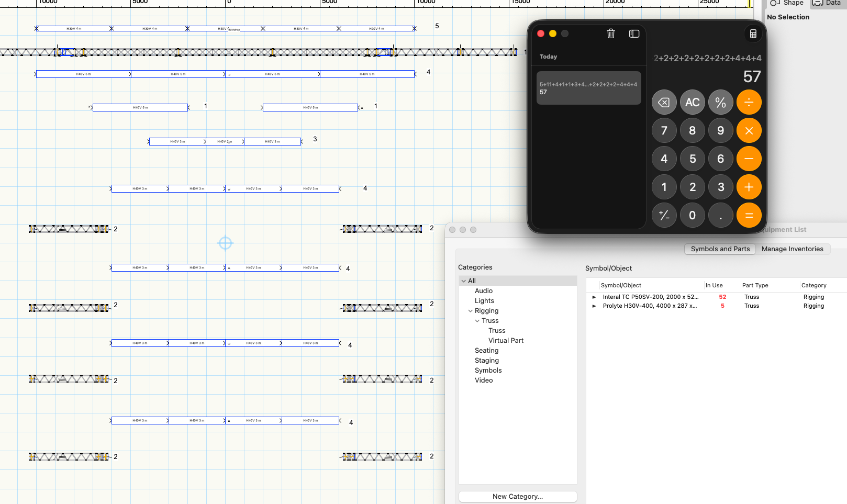The image size is (847, 504).
Task: Select the Lights category
Action: [x=484, y=301]
